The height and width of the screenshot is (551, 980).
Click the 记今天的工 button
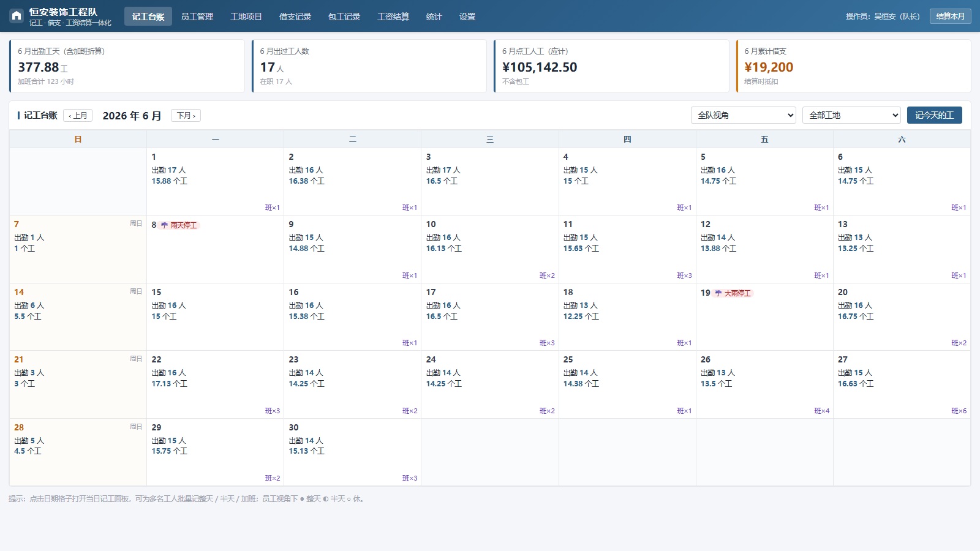[x=935, y=115]
